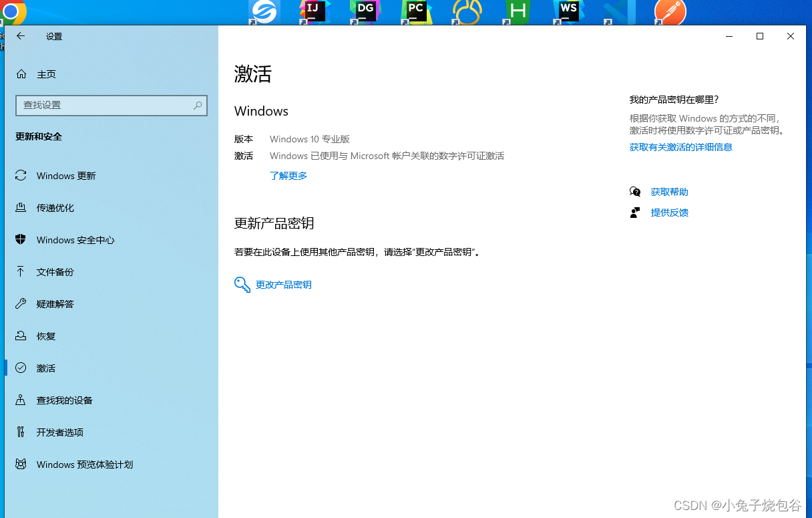Click the magnifier icon in the search box

(198, 105)
